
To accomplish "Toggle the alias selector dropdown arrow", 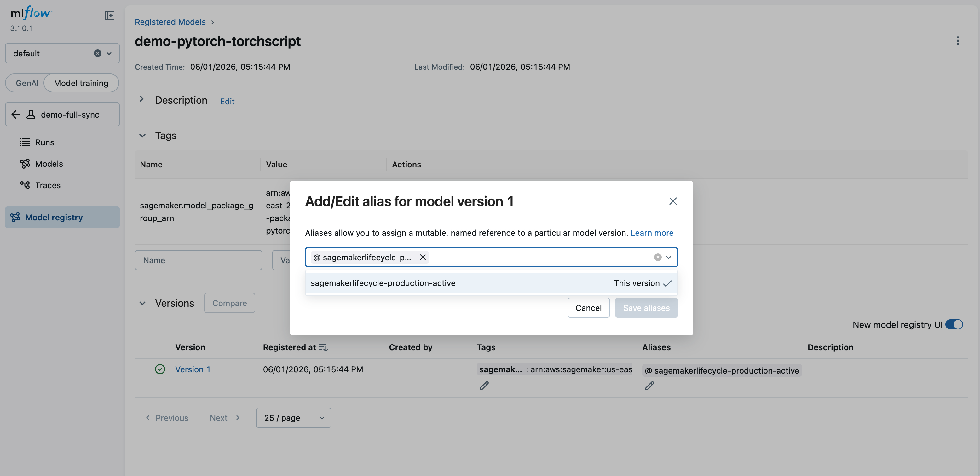I will coord(668,258).
